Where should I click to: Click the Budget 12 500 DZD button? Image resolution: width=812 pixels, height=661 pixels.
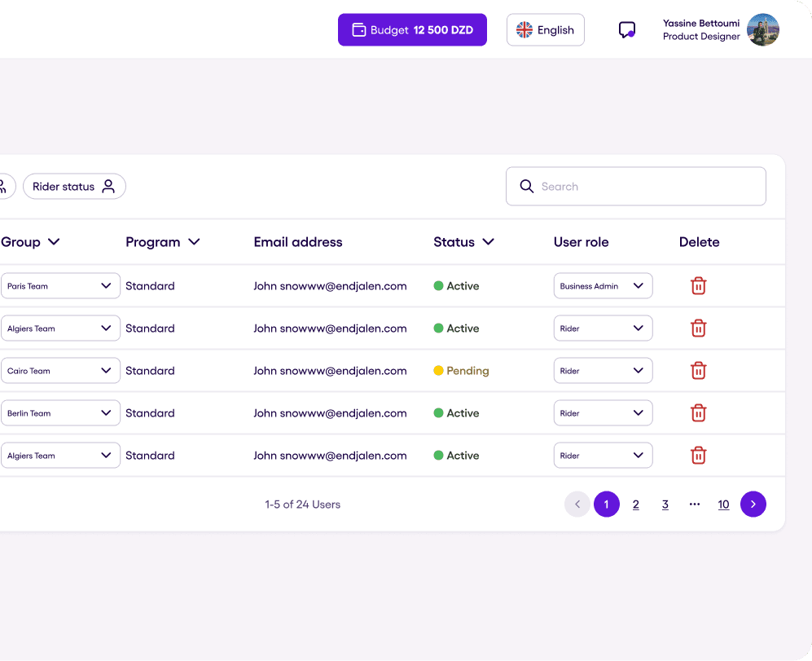coord(412,30)
